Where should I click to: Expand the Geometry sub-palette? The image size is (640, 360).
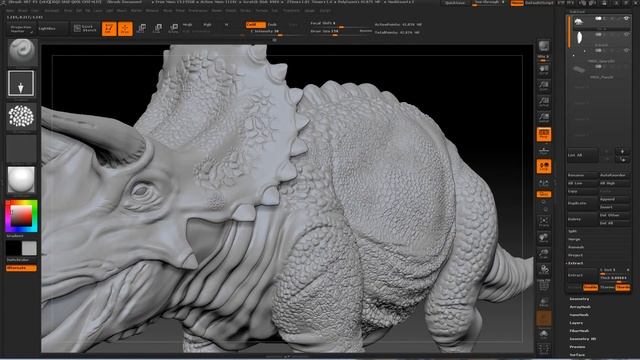[x=579, y=299]
